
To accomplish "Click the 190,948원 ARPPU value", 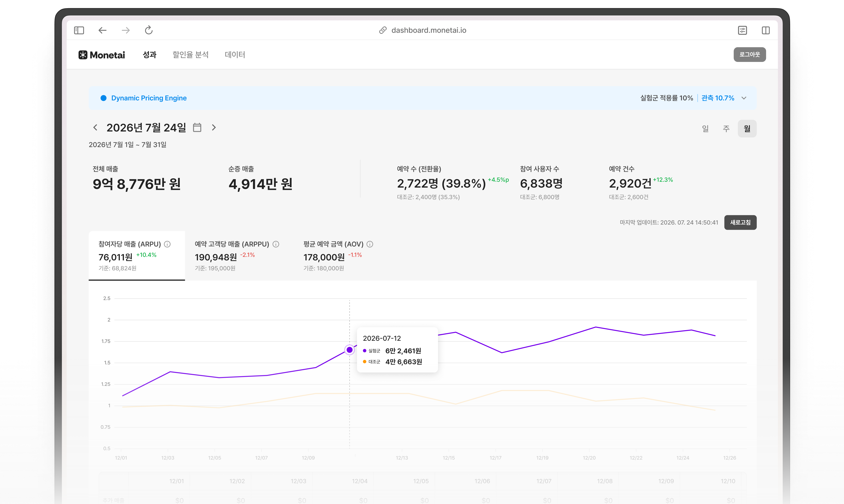I will (216, 257).
